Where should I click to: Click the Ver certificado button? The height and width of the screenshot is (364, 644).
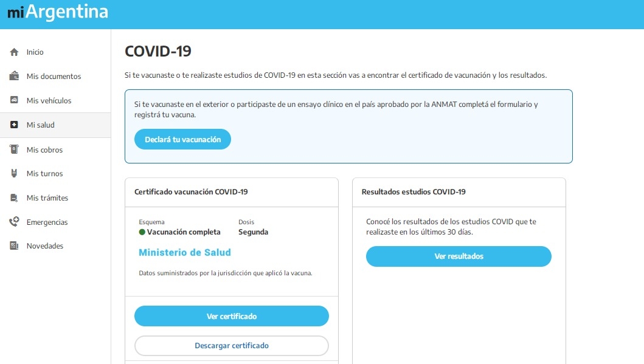pyautogui.click(x=231, y=317)
